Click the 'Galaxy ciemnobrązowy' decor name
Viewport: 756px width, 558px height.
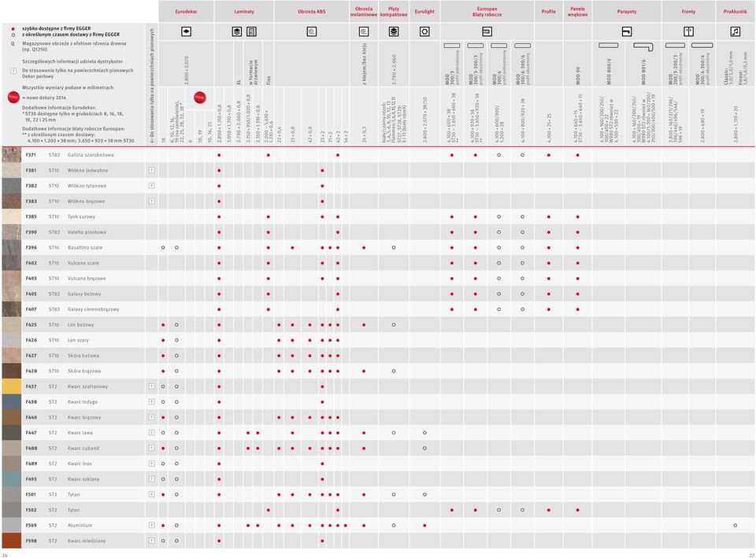coord(94,309)
